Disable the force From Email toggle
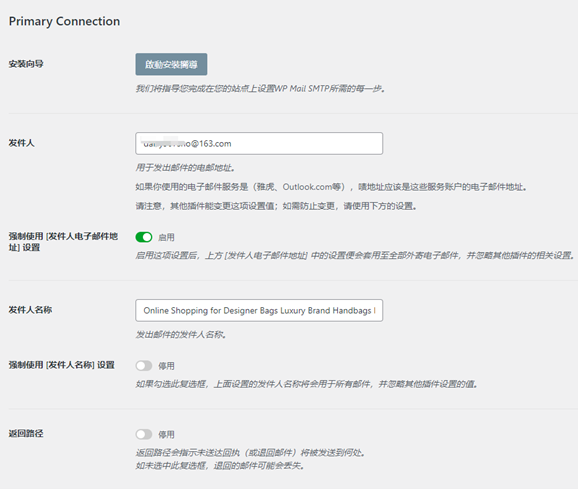The width and height of the screenshot is (578, 489). tap(144, 237)
